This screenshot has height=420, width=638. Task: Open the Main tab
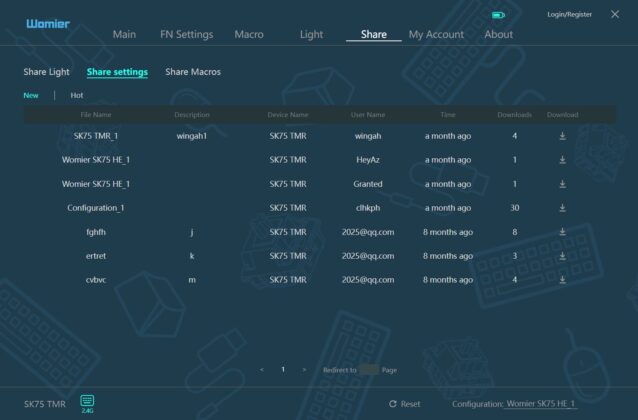click(x=124, y=34)
